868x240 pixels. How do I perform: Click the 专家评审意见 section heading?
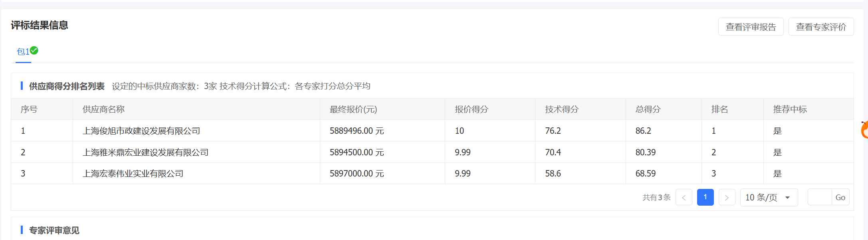point(54,230)
